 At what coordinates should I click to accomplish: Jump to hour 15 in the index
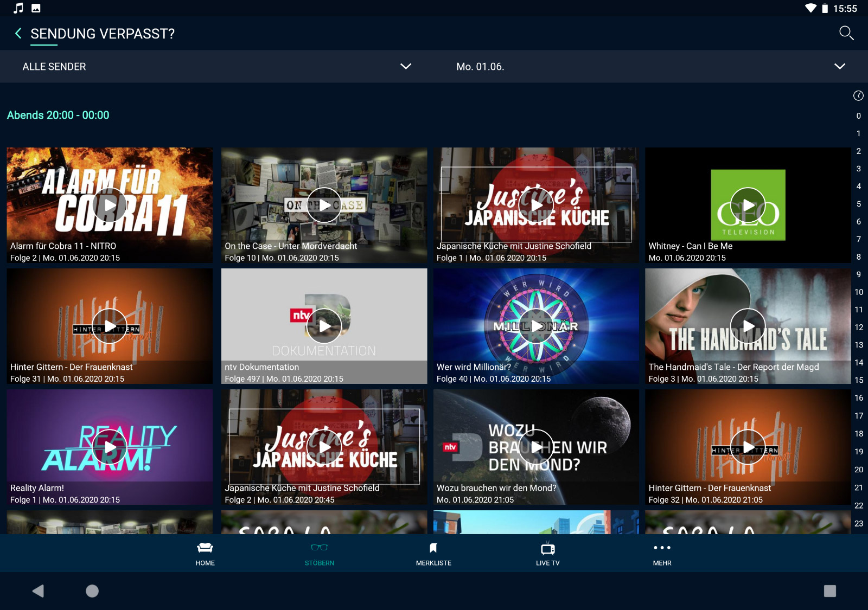(859, 380)
